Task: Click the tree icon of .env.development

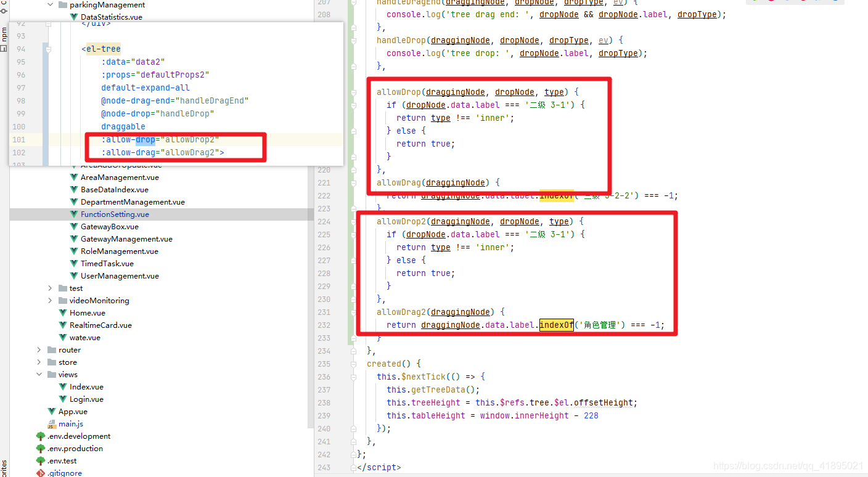Action: click(41, 436)
